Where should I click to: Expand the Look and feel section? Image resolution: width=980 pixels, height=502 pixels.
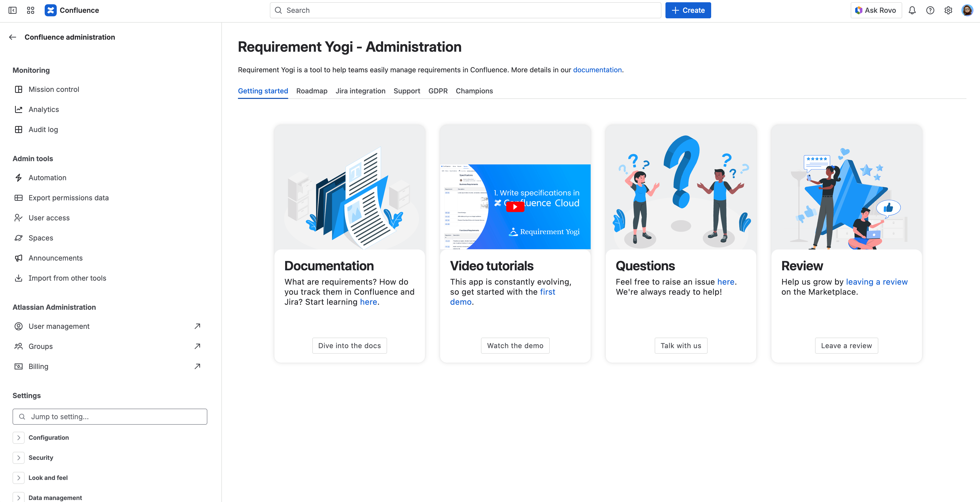[x=19, y=478]
